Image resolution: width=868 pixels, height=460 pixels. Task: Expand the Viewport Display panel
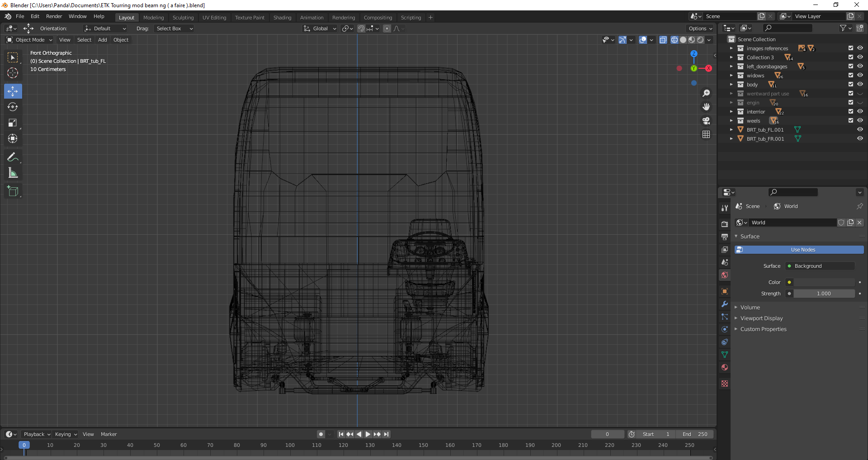761,318
